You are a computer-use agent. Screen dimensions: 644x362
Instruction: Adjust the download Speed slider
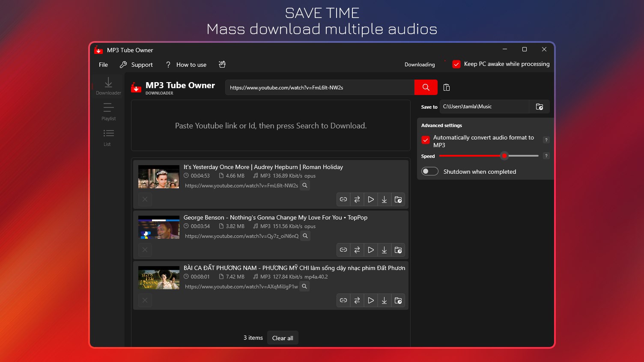[x=504, y=156]
